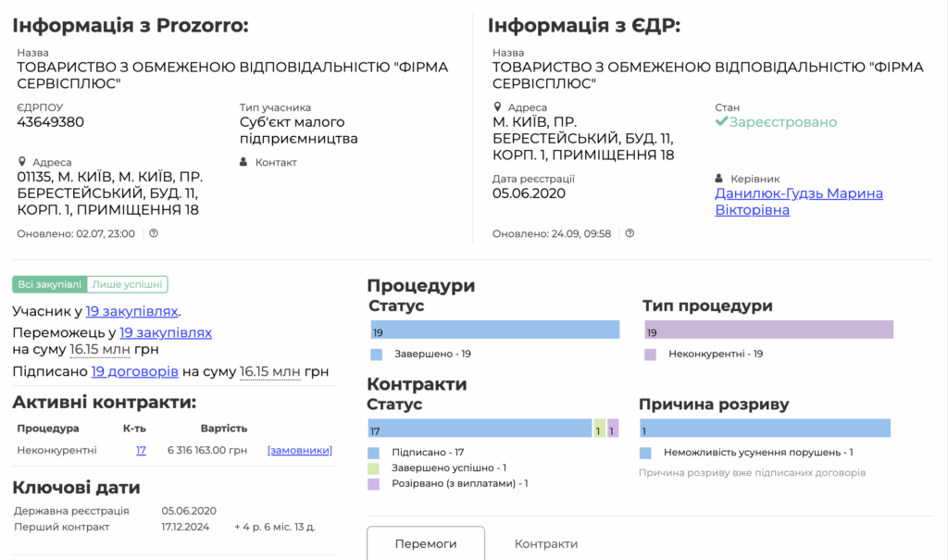
Task: Click the blue Причина розриву chart bar
Action: click(765, 428)
